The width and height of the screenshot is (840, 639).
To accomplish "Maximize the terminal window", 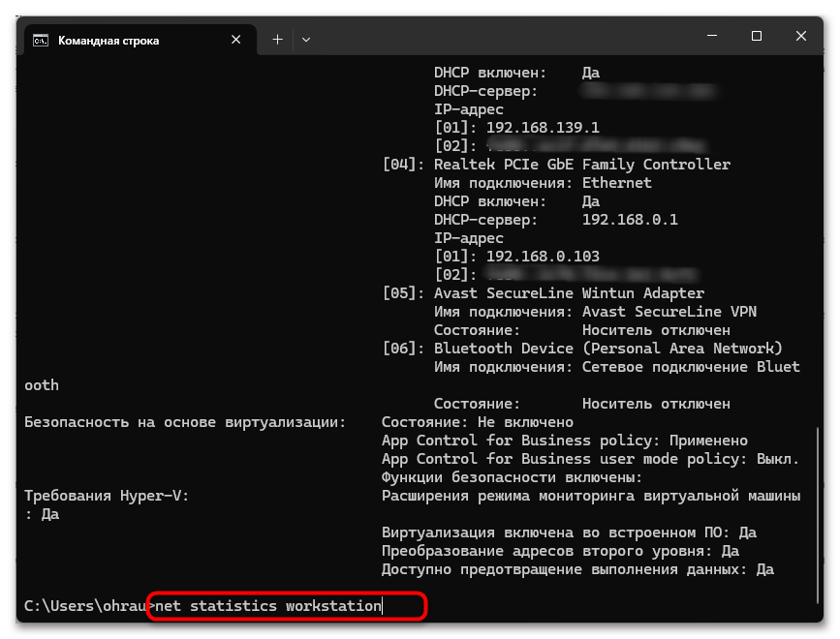I will (x=757, y=36).
